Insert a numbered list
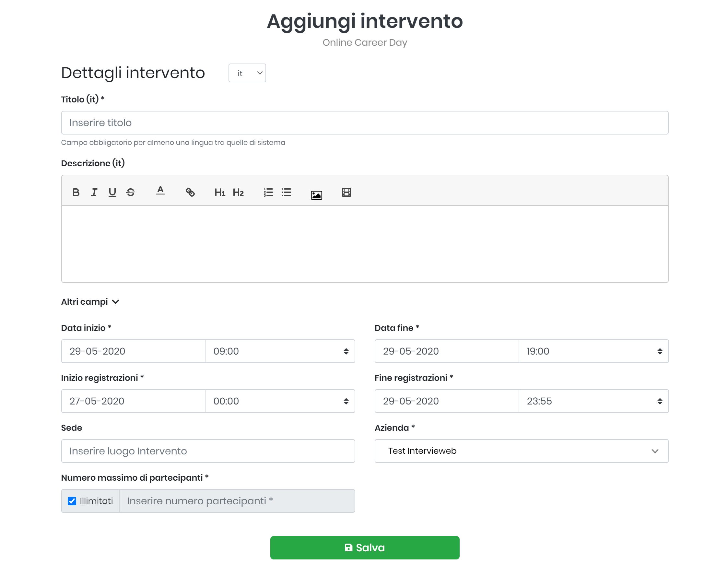This screenshot has height=563, width=728. tap(268, 192)
